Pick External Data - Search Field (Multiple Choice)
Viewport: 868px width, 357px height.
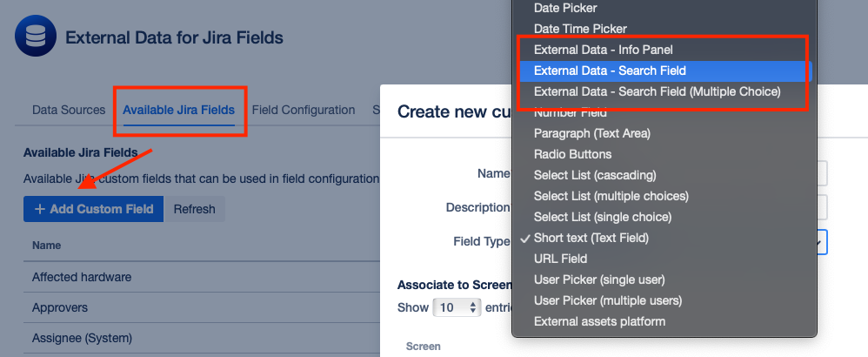tap(657, 91)
